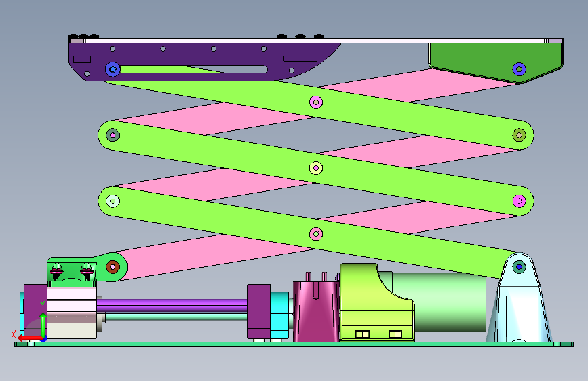Select the green cylindrical motor body
The width and height of the screenshot is (588, 381).
coord(450,304)
